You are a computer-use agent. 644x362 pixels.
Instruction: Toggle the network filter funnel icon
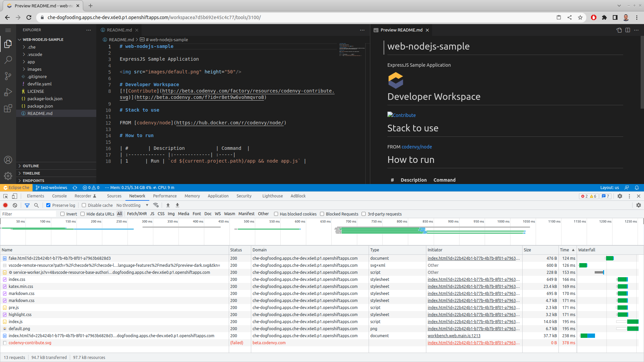(27, 205)
